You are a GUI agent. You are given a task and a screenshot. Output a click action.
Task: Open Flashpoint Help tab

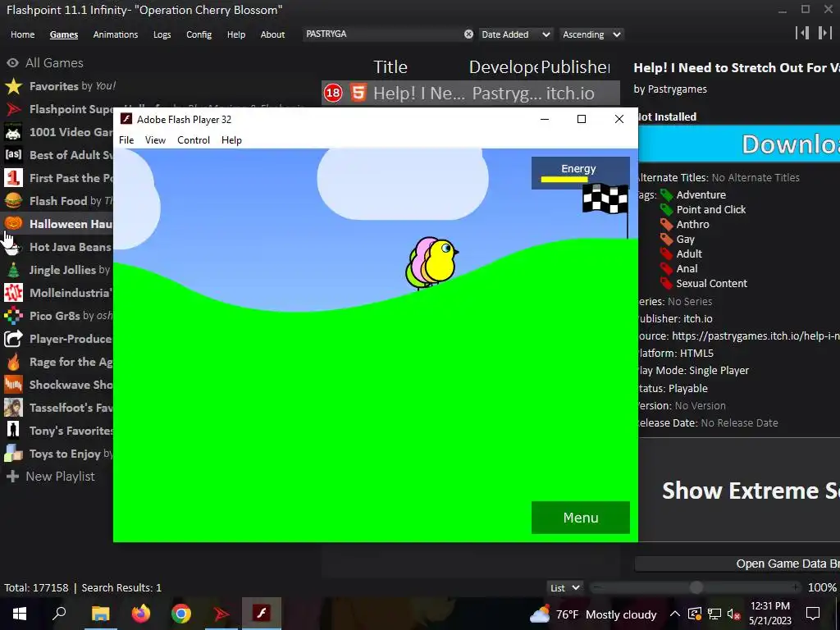coord(235,34)
